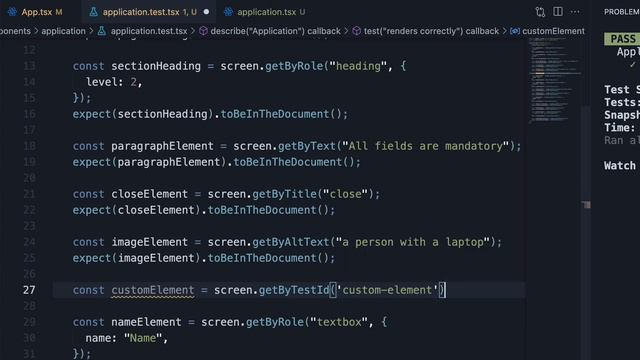Click cube icon before describe breadcrumb

click(x=203, y=31)
